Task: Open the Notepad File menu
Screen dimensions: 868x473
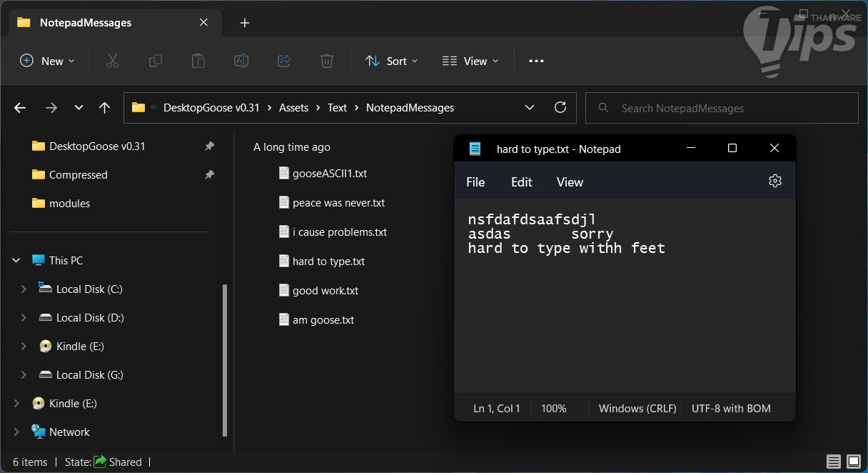Action: pos(475,182)
